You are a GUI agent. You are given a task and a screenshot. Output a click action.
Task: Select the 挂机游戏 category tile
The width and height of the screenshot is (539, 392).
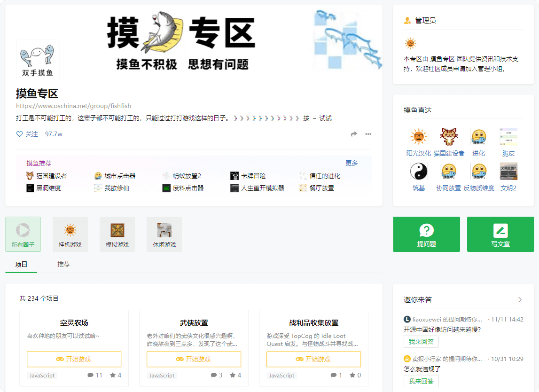(70, 234)
